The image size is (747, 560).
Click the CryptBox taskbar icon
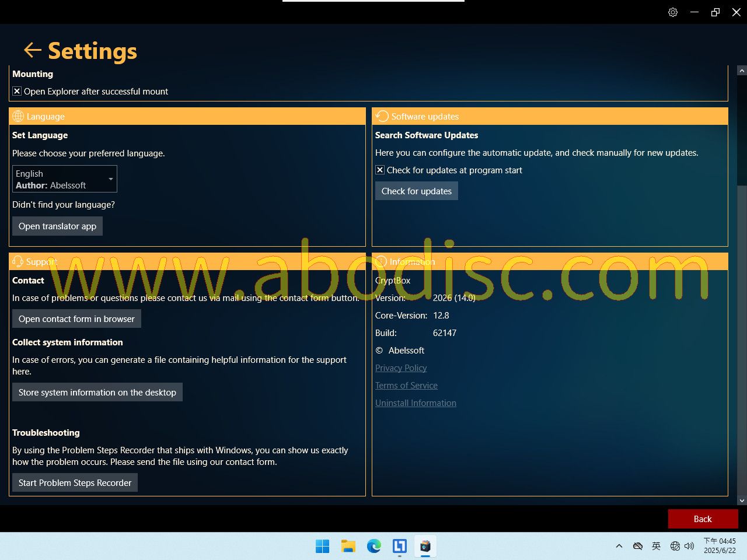click(x=425, y=546)
